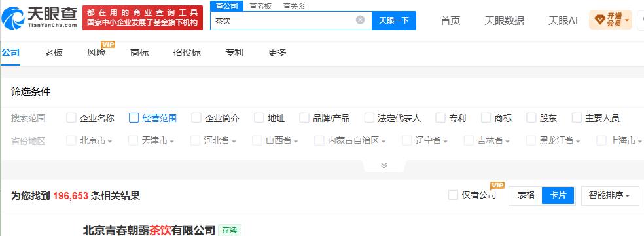Switch to the 公司 results tab
Screen dimensions: 644x236
10,52
